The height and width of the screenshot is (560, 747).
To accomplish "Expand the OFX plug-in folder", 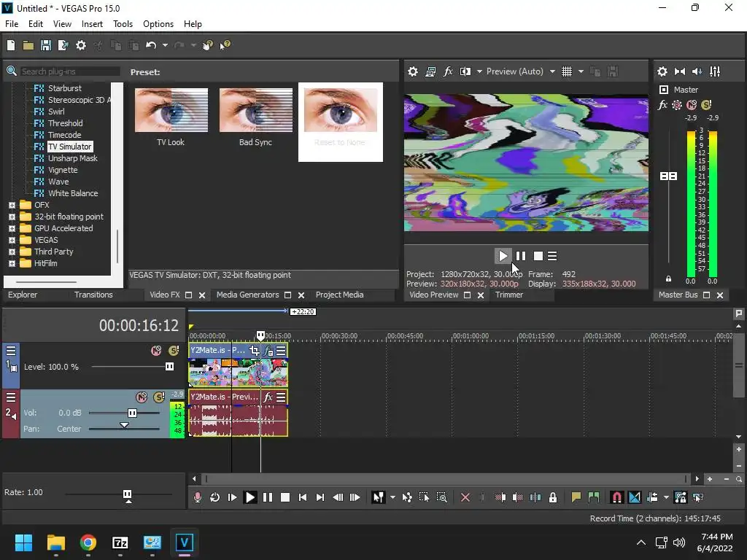I will (x=12, y=205).
